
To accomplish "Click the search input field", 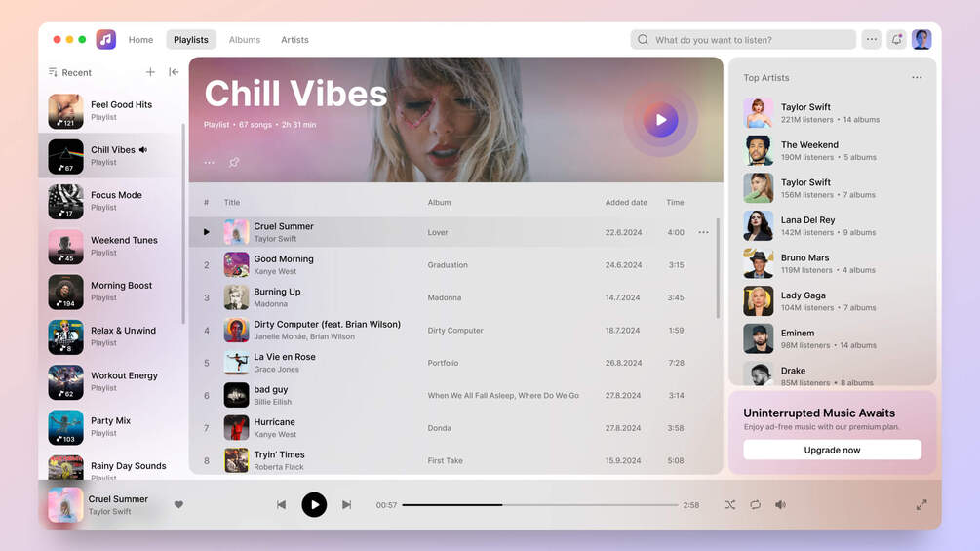I will tap(743, 39).
